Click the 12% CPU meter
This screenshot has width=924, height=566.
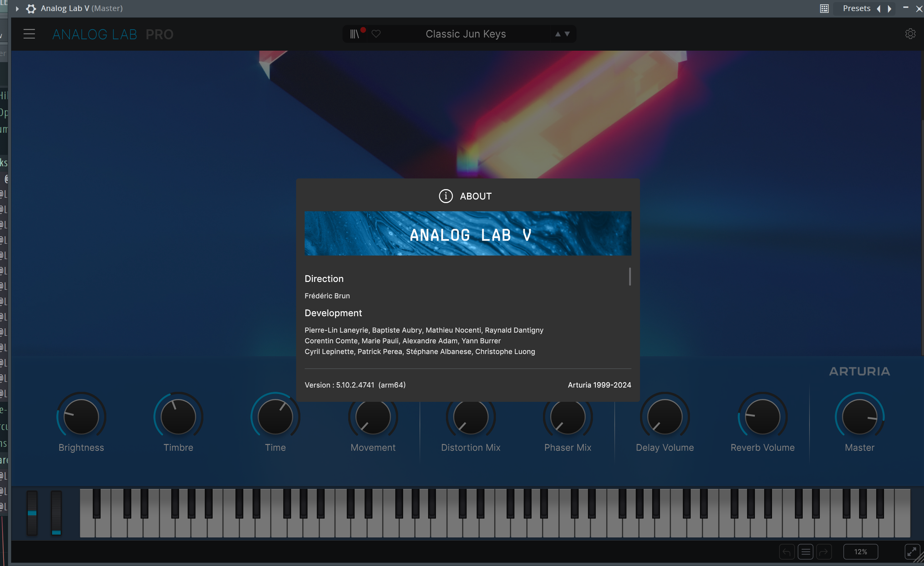coord(860,552)
